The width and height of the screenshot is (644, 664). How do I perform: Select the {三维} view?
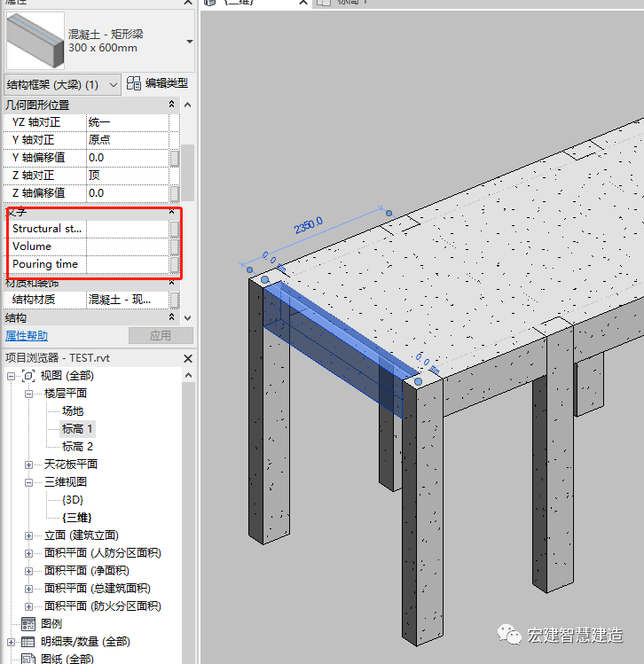(76, 518)
